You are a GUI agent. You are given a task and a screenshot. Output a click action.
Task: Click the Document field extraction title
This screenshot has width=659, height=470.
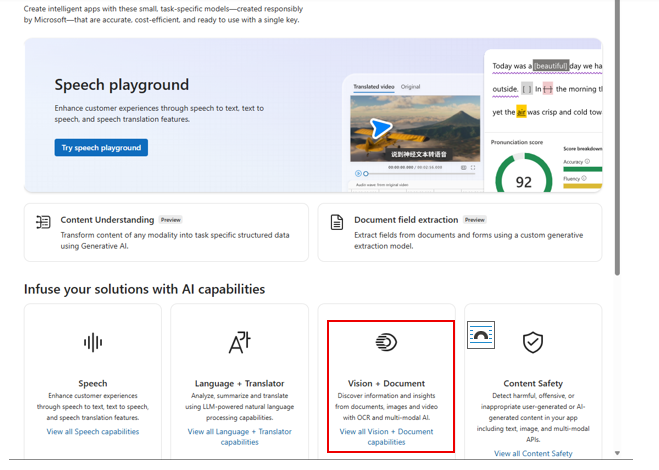[406, 220]
